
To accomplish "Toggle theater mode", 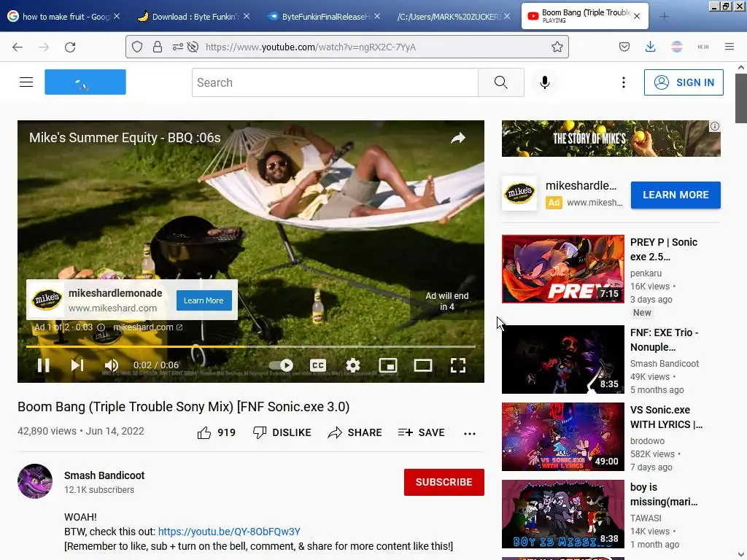I will (422, 365).
